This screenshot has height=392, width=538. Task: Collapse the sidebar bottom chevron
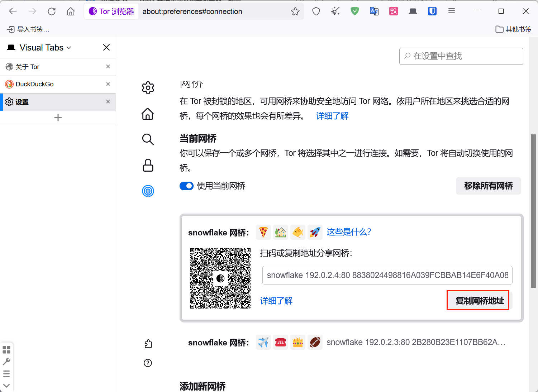pos(6,386)
